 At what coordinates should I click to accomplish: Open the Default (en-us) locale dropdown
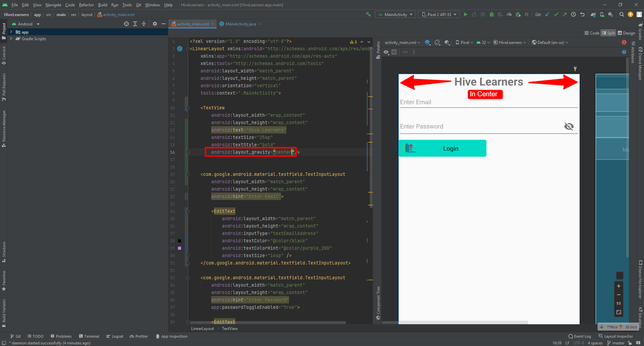click(x=549, y=42)
